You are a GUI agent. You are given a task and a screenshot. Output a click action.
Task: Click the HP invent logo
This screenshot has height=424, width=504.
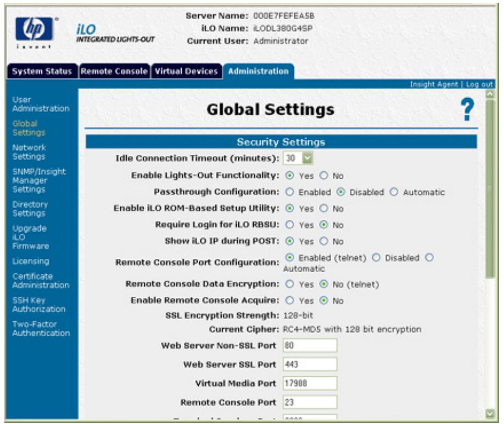(35, 32)
